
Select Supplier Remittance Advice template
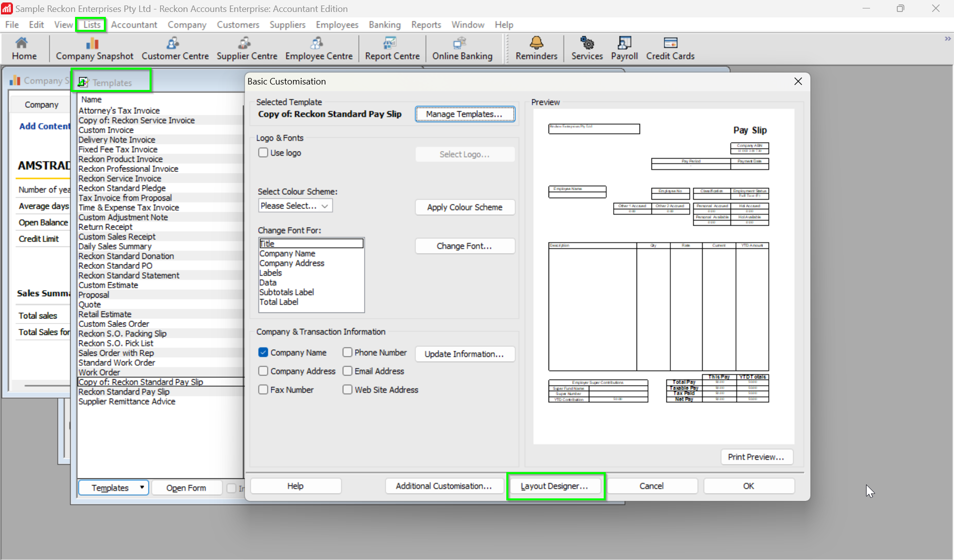(160, 401)
